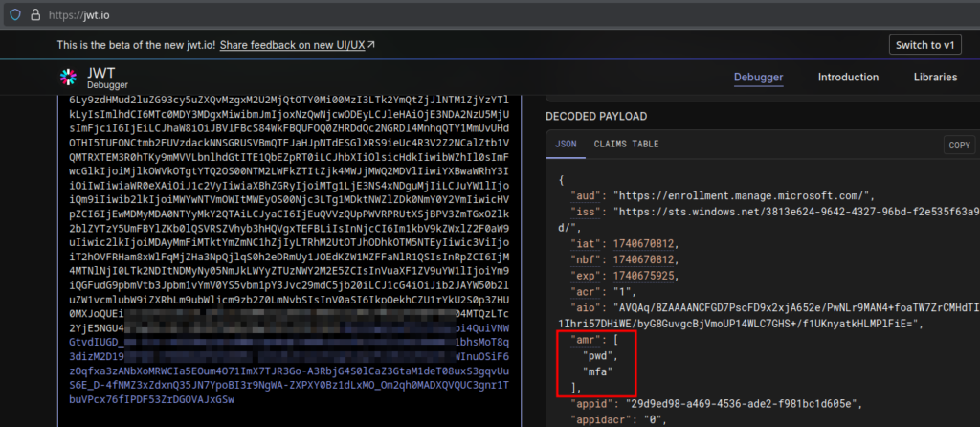Click the "pwd" value in amr array
Image resolution: width=980 pixels, height=427 pixels.
point(599,357)
